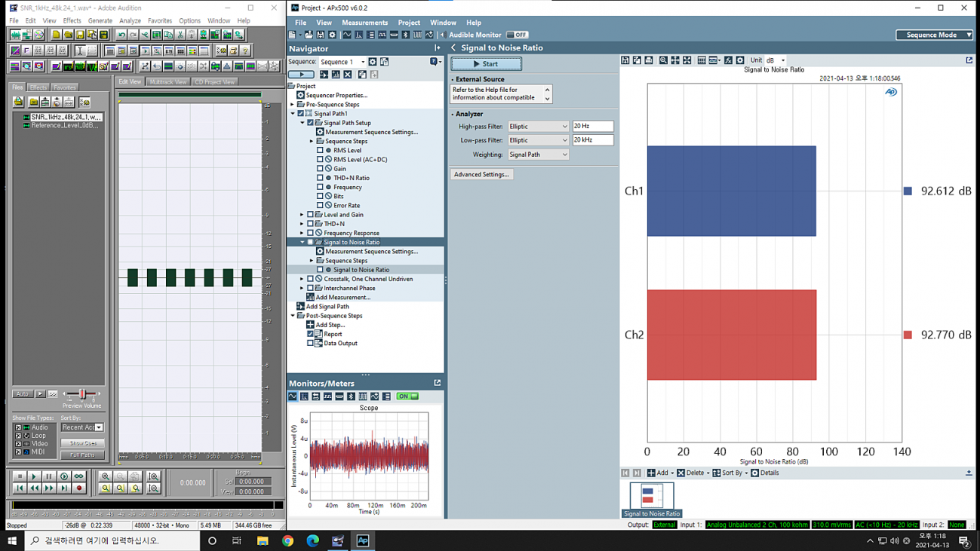This screenshot has width=980, height=551.
Task: Click the Navigator help icon
Action: point(435,62)
